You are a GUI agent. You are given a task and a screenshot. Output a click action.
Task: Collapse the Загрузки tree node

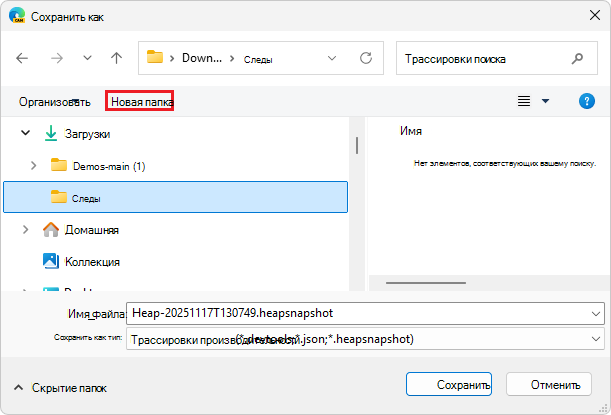pos(25,133)
